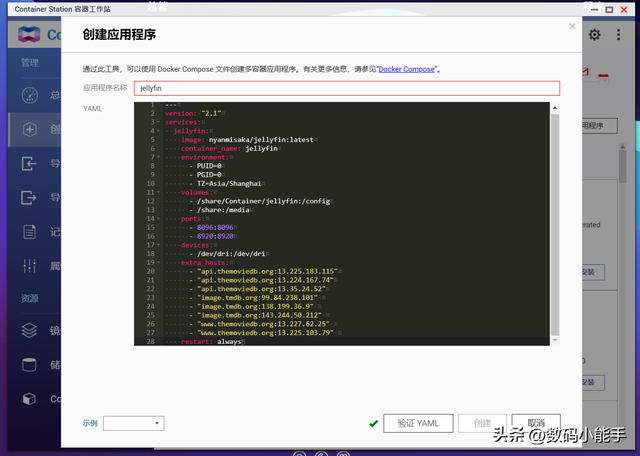Click the log document icon in sidebar

tap(29, 232)
